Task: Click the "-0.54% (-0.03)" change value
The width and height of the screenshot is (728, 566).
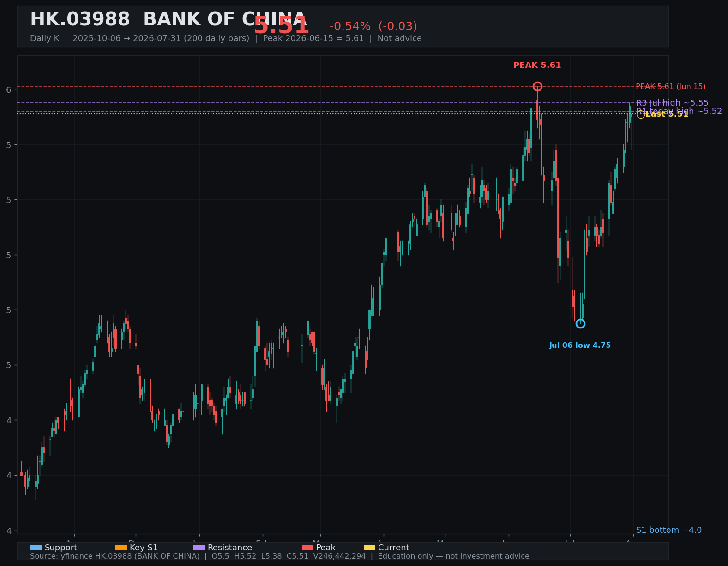Action: pos(373,26)
